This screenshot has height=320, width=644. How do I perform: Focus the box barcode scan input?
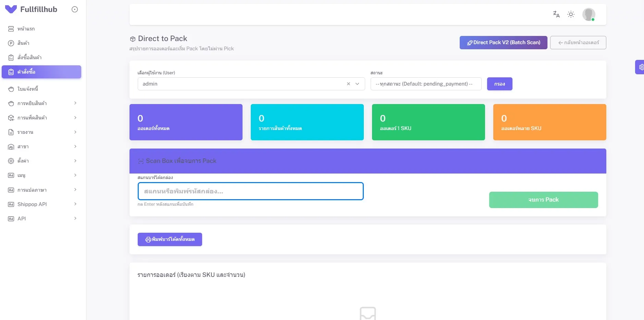point(250,191)
